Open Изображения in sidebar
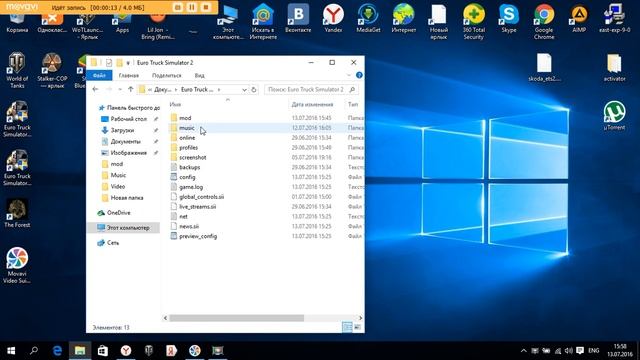Viewport: 640px width, 360px height. (x=129, y=153)
